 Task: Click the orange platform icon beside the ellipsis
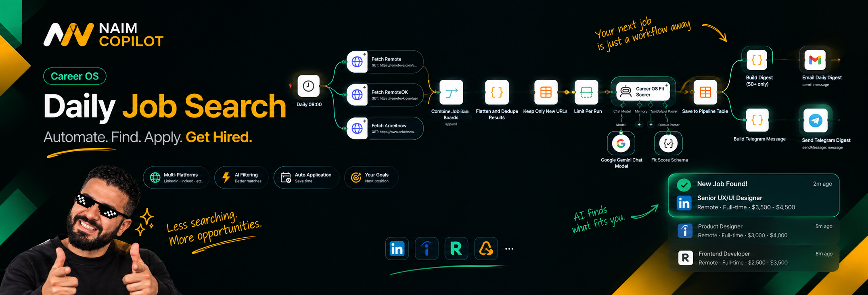coord(486,249)
